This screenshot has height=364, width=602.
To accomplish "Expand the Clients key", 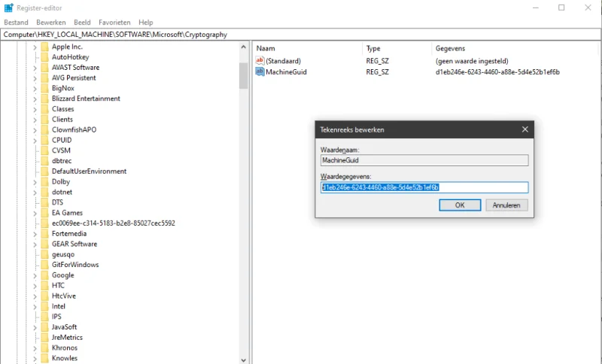I will (x=35, y=120).
